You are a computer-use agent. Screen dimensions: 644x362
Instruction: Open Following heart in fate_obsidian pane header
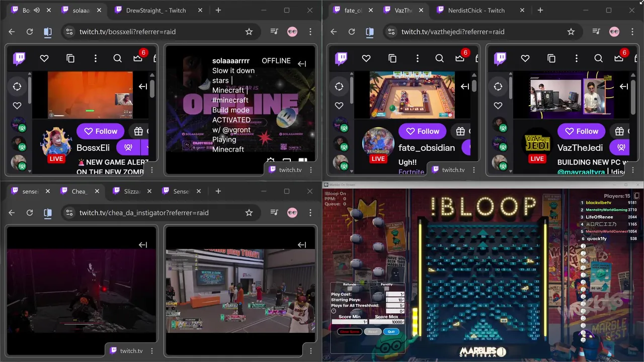(366, 59)
